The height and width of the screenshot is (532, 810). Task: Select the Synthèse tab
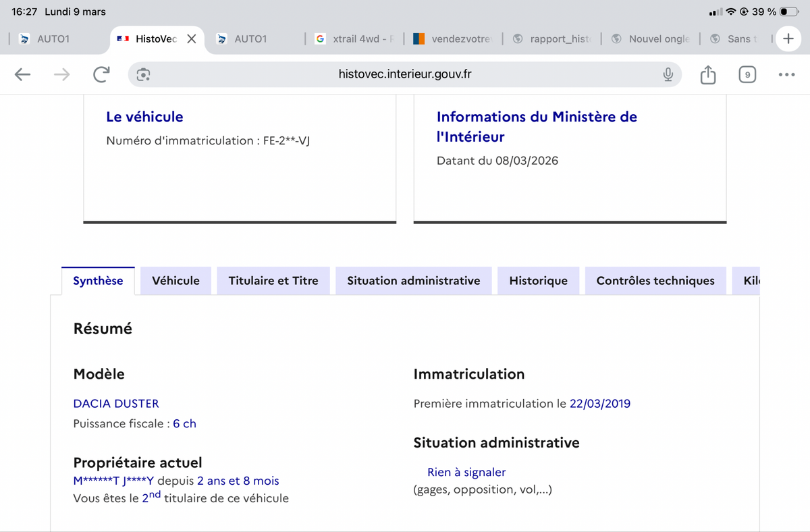coord(98,281)
